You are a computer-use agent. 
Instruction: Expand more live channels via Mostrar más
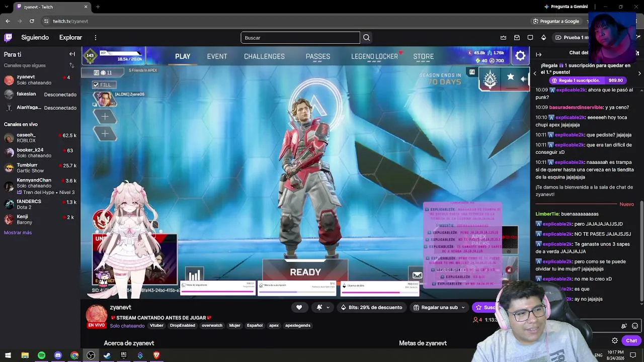18,233
